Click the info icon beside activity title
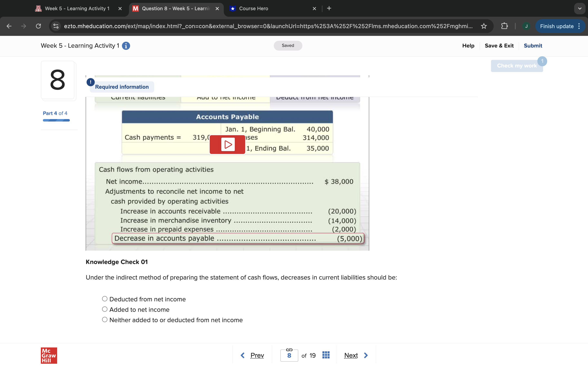Screen dimensions: 588x367 click(126, 46)
